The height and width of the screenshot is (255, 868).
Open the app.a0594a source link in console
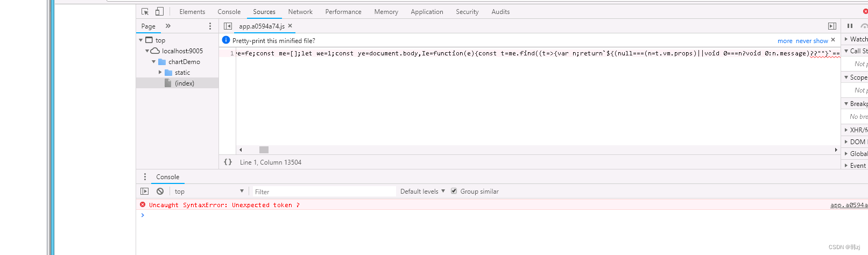coord(849,205)
